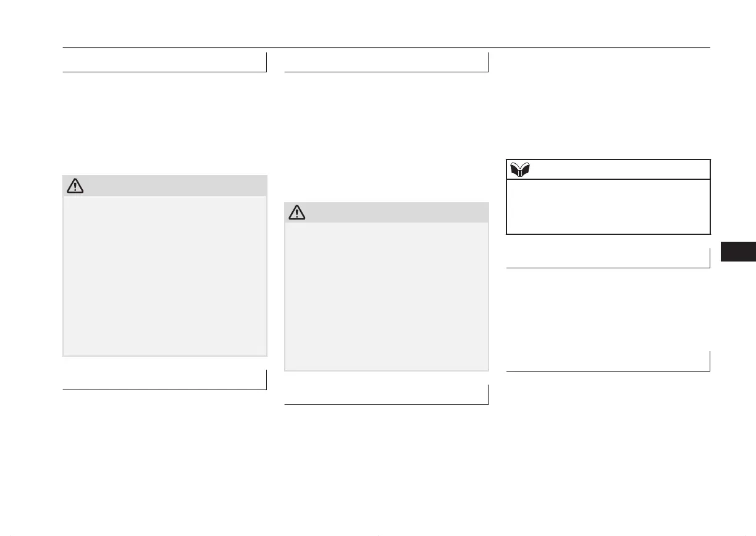Select the heading box below the left caution box
The width and height of the screenshot is (756, 536).
165,380
